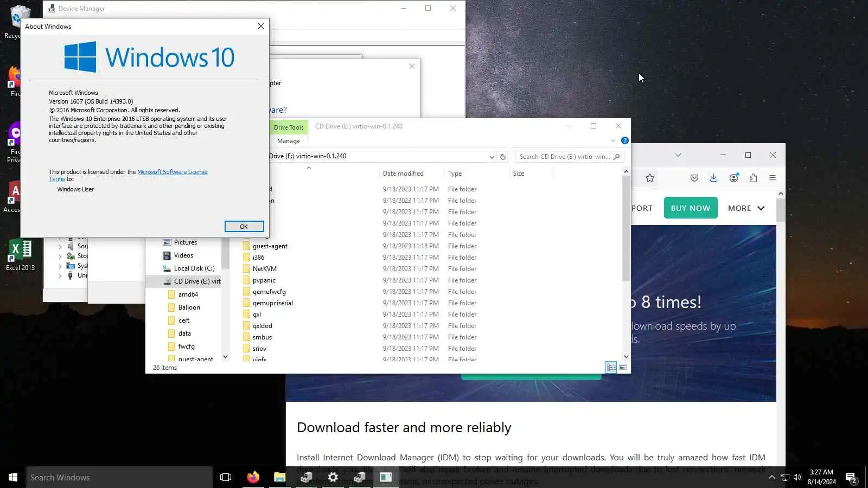Click the network icon in the system tray

pyautogui.click(x=784, y=477)
